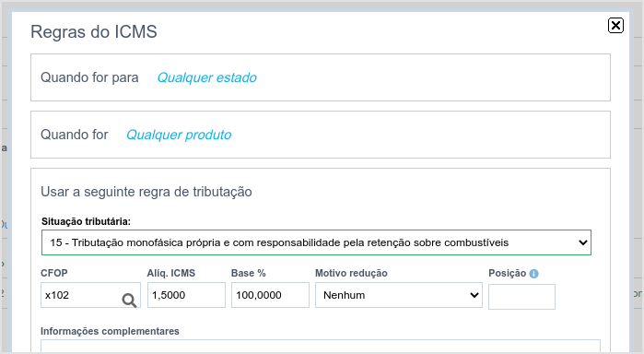Image resolution: width=644 pixels, height=354 pixels.
Task: Close the Regras do ICMS dialog
Action: 615,26
